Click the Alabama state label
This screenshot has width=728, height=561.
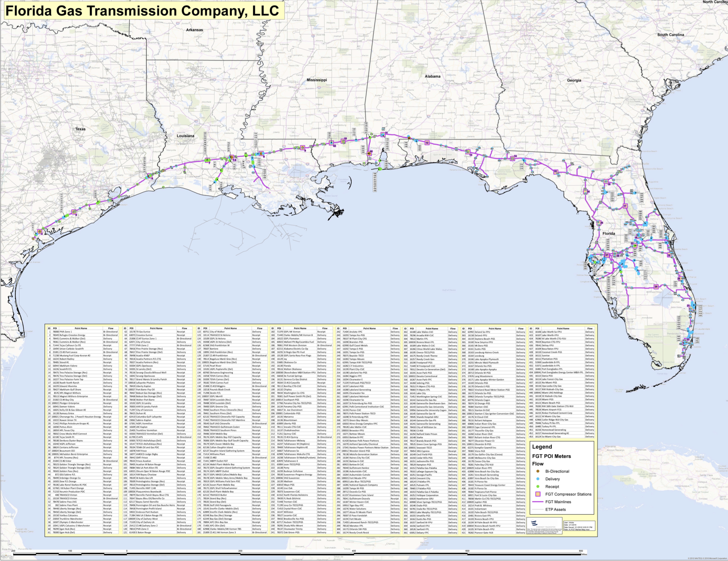pos(432,76)
